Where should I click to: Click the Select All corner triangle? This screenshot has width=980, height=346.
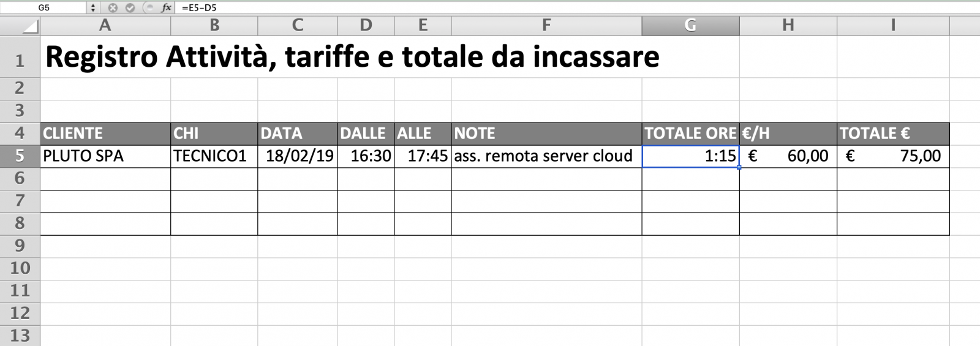coord(20,26)
